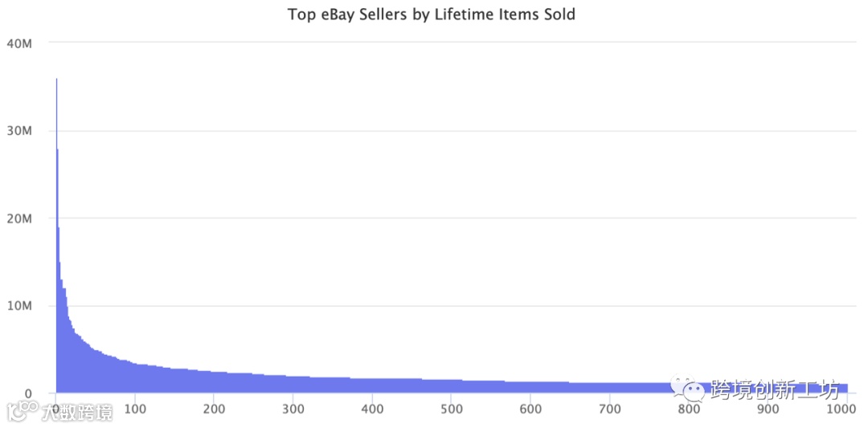Click the 跨境创新工坊 watermark text
868x428 pixels.
775,390
